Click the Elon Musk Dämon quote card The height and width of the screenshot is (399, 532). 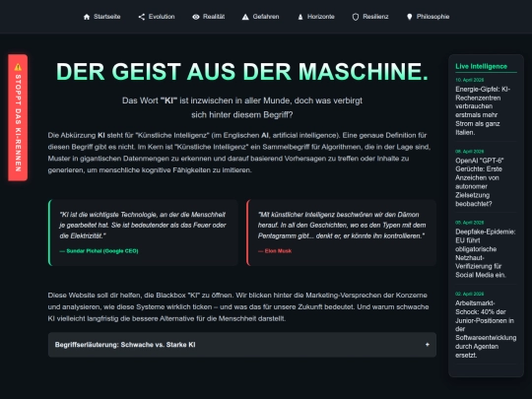point(341,233)
